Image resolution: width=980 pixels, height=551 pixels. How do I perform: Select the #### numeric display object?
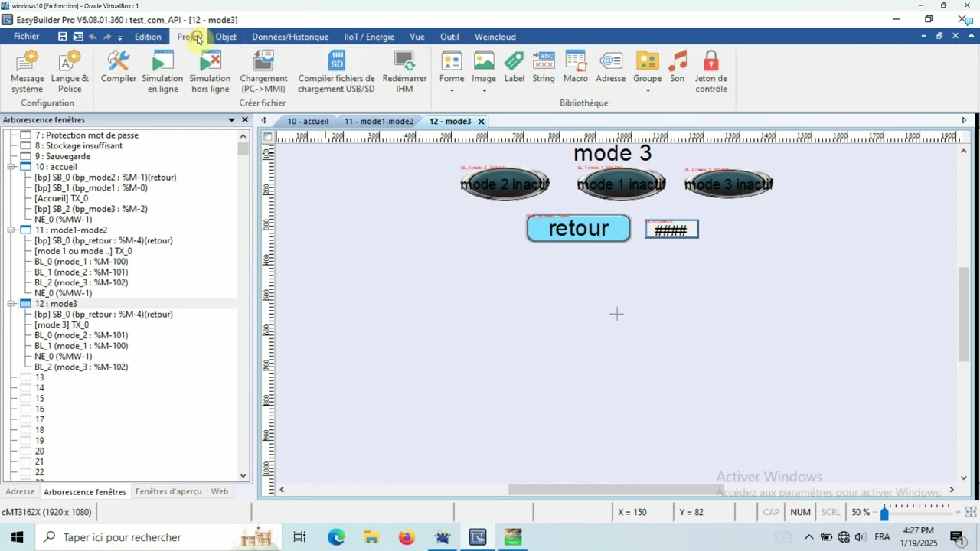(x=671, y=229)
